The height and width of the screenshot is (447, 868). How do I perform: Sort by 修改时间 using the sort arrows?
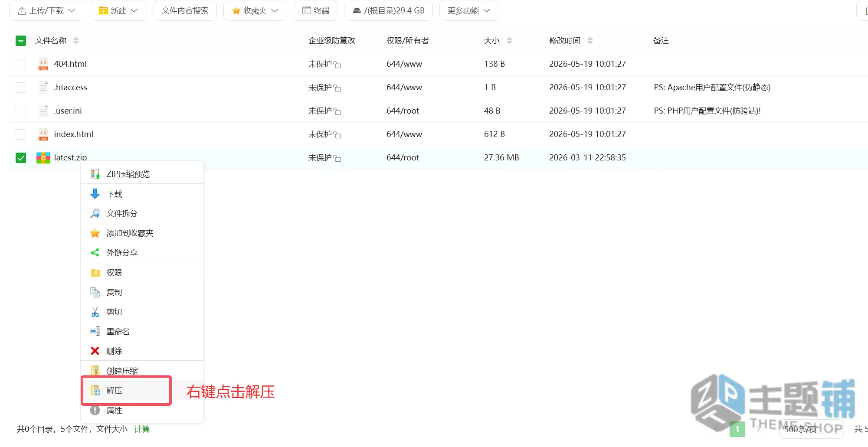tap(590, 41)
